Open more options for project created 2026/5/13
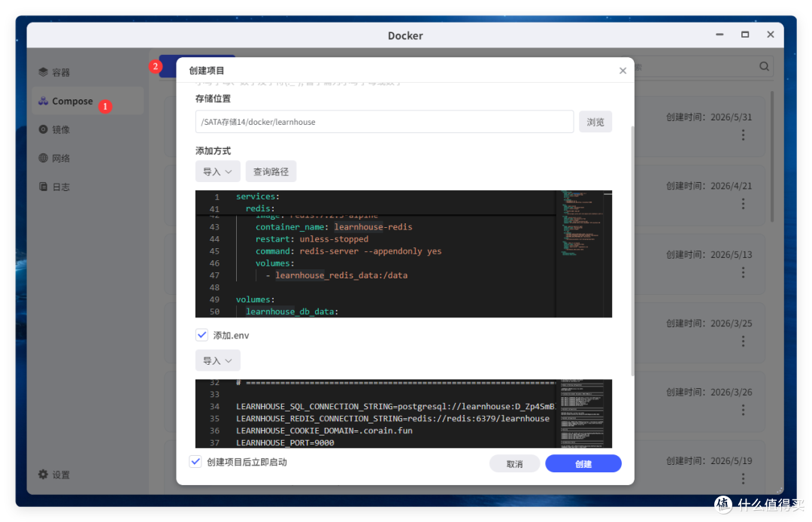The image size is (812, 522). pyautogui.click(x=743, y=272)
